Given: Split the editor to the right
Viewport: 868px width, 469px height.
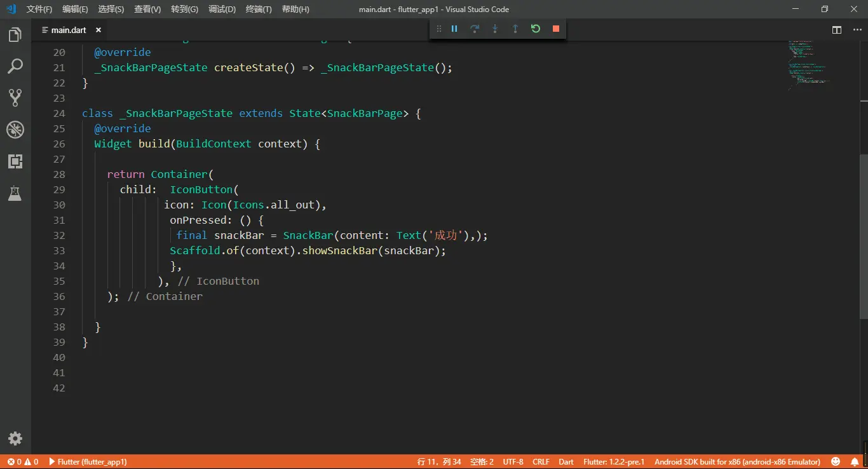Looking at the screenshot, I should click(837, 30).
